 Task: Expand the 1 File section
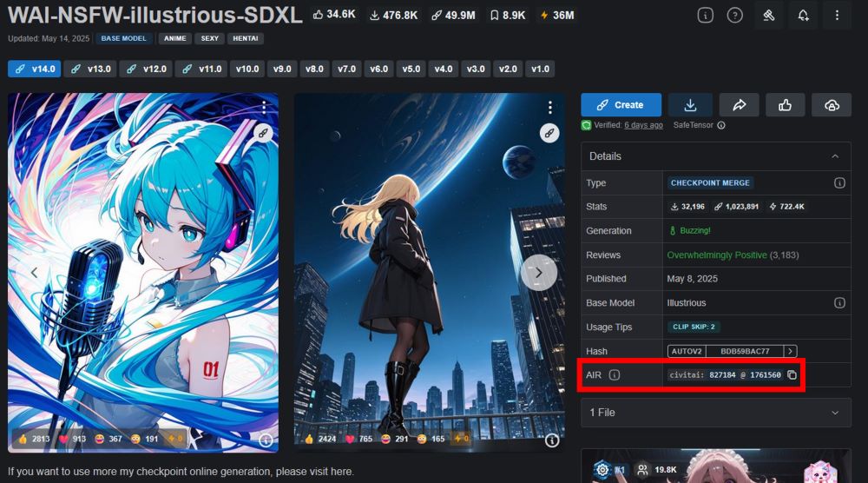[834, 413]
